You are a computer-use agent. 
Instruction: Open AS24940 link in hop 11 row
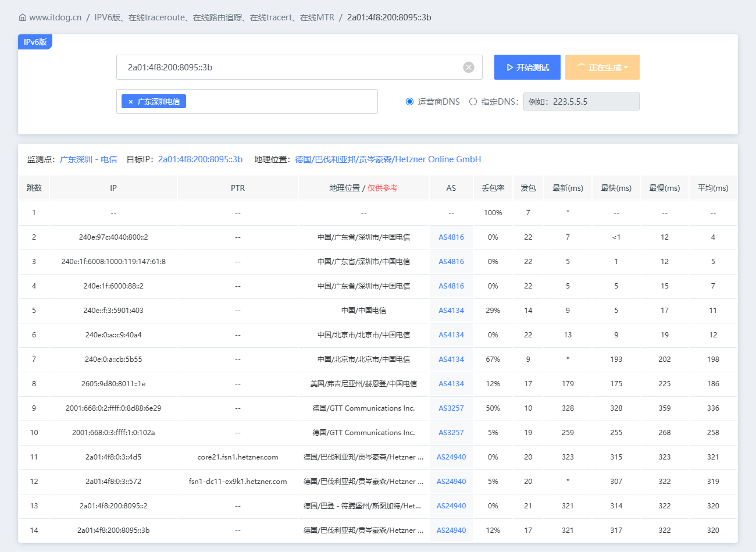(x=451, y=457)
